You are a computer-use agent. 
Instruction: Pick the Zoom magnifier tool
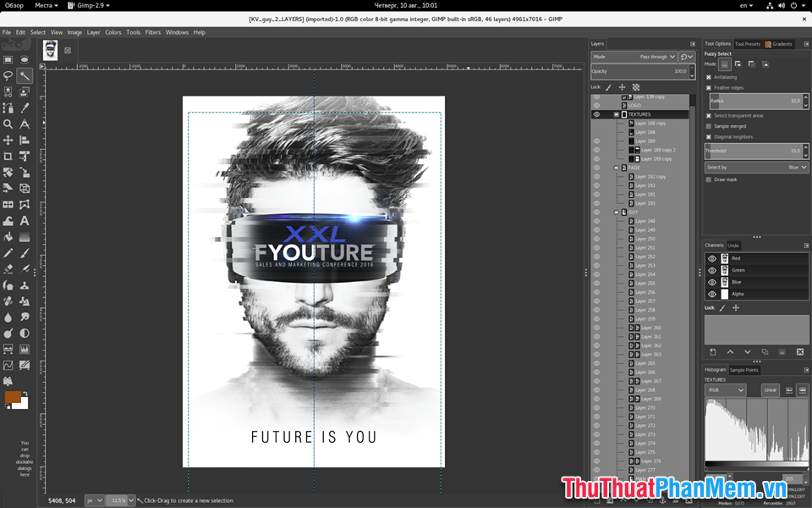click(8, 124)
